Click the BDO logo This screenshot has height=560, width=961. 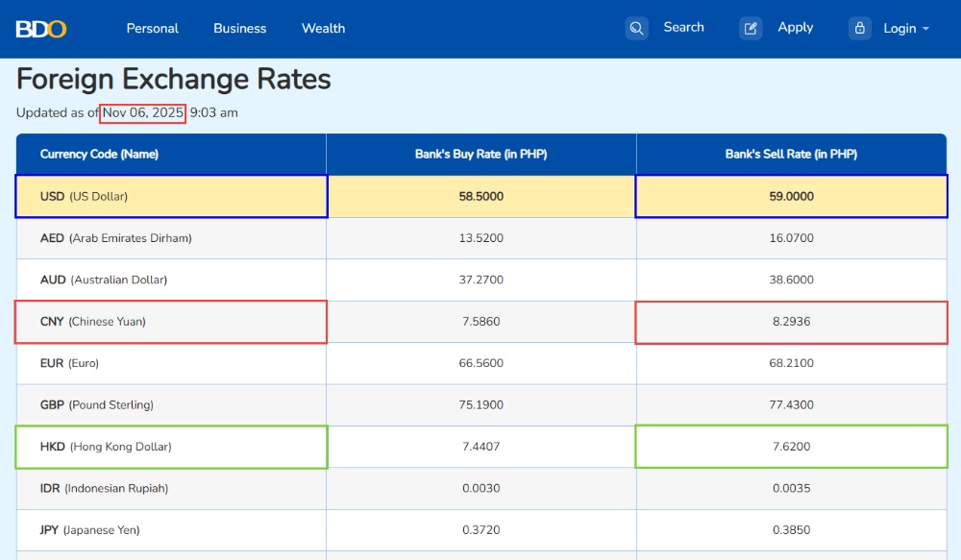point(41,29)
